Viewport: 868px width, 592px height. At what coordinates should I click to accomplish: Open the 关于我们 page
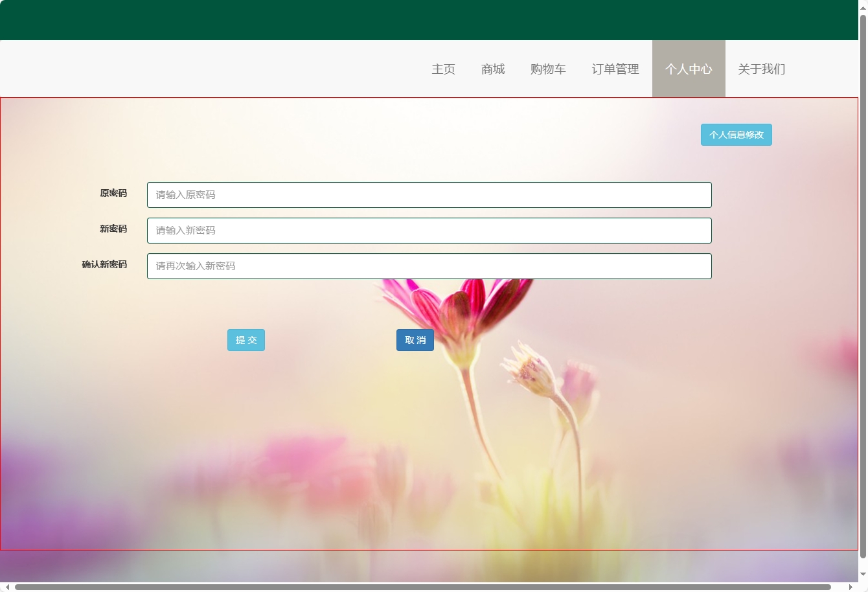click(762, 69)
